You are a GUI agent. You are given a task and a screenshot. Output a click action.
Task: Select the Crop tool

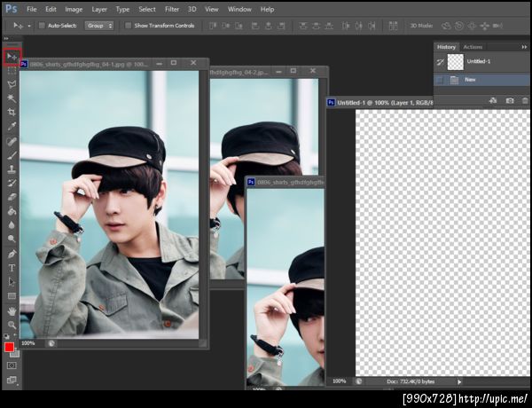12,113
